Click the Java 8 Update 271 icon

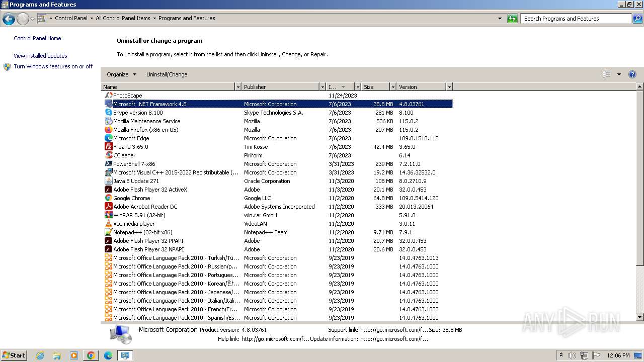tap(108, 181)
